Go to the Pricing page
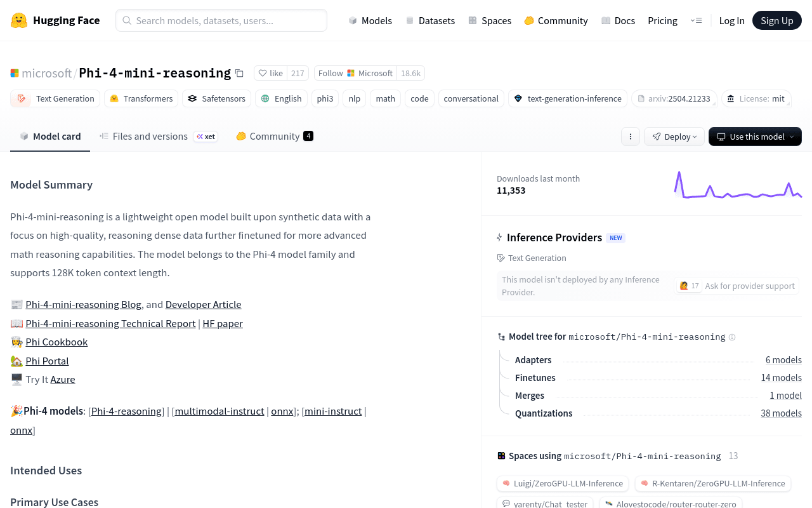This screenshot has width=812, height=508. coord(662,20)
